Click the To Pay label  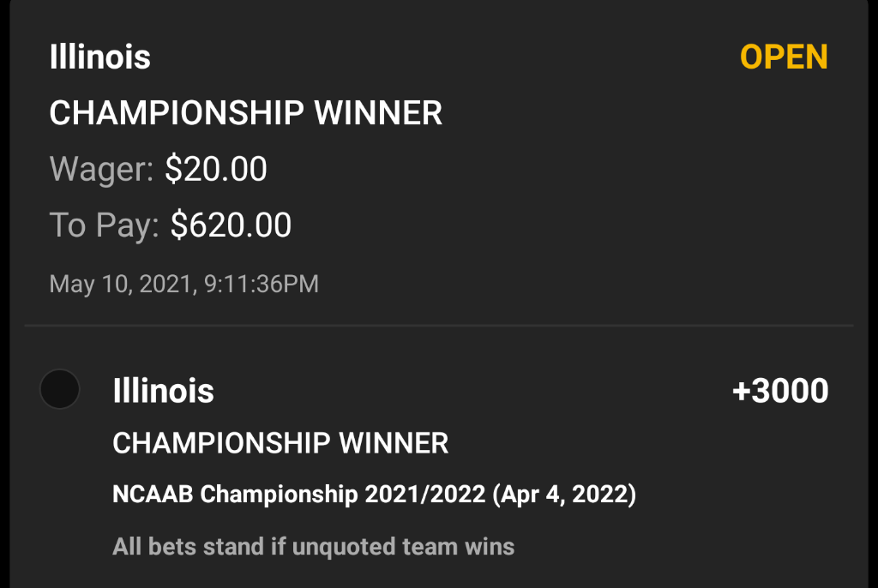(104, 225)
